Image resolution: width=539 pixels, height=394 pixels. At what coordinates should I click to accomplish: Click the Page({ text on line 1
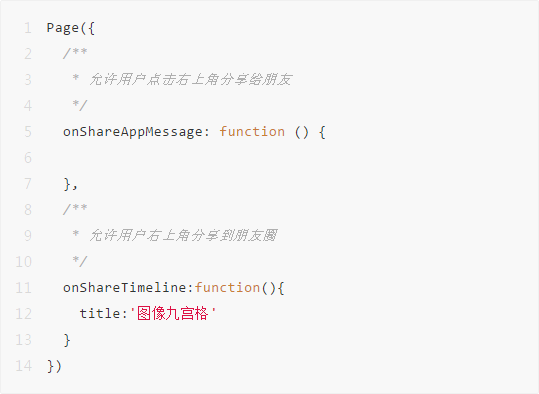tap(70, 28)
